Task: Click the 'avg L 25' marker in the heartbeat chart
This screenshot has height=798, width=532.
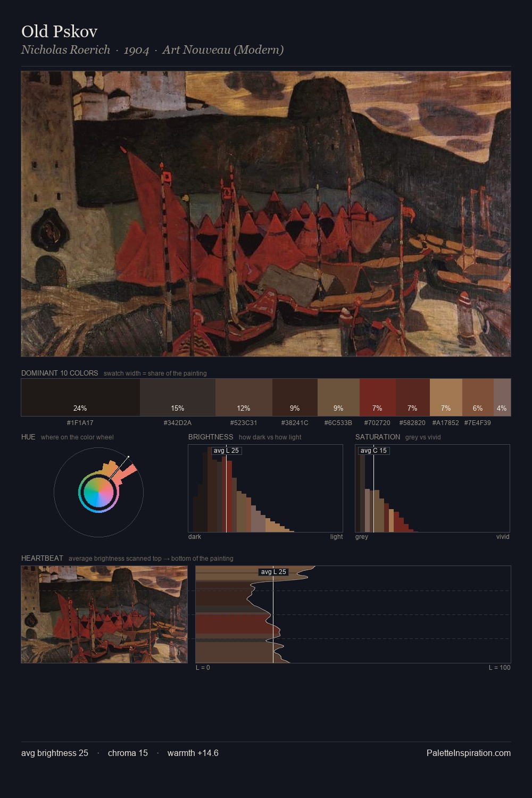Action: [273, 572]
